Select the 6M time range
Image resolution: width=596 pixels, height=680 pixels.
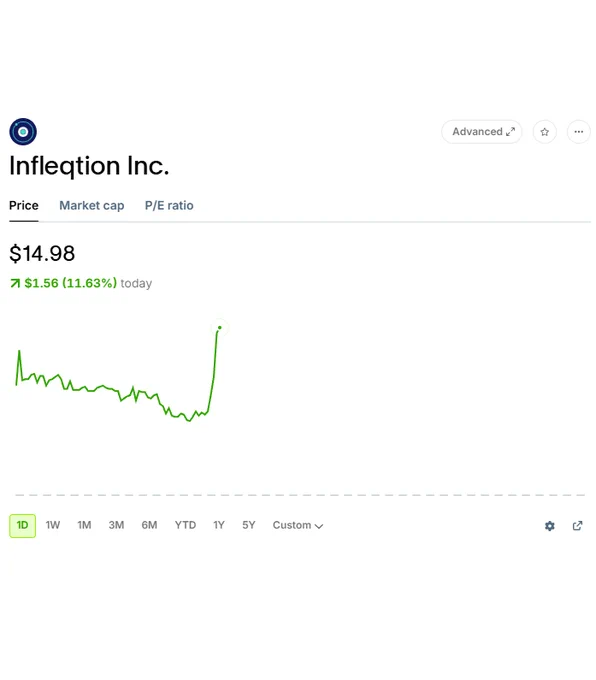coord(149,525)
